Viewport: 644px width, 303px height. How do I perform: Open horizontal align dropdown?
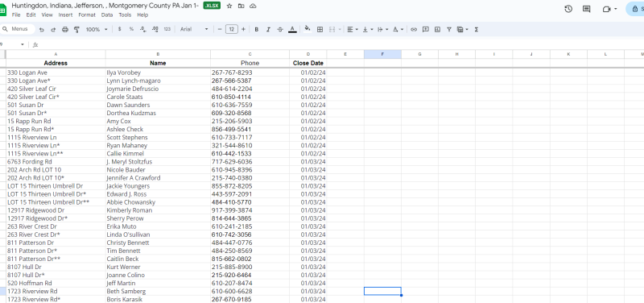[352, 29]
